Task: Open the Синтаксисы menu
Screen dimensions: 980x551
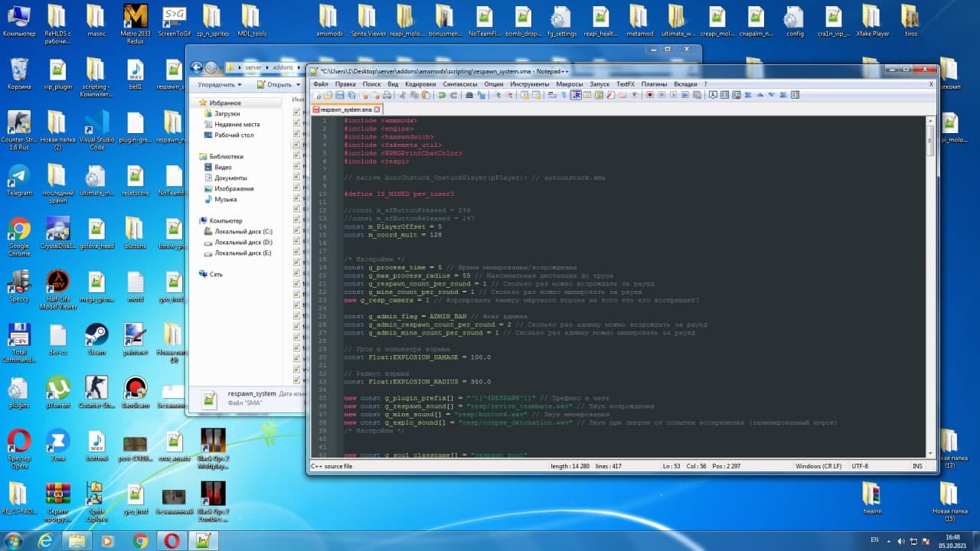Action: point(460,83)
